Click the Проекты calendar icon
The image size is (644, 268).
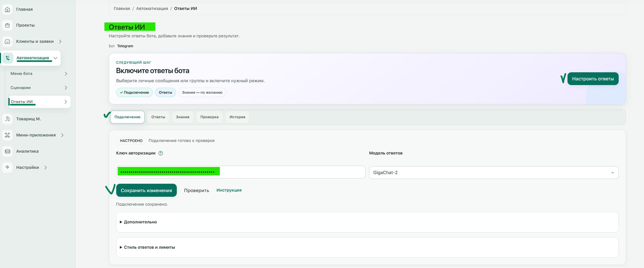(x=8, y=25)
